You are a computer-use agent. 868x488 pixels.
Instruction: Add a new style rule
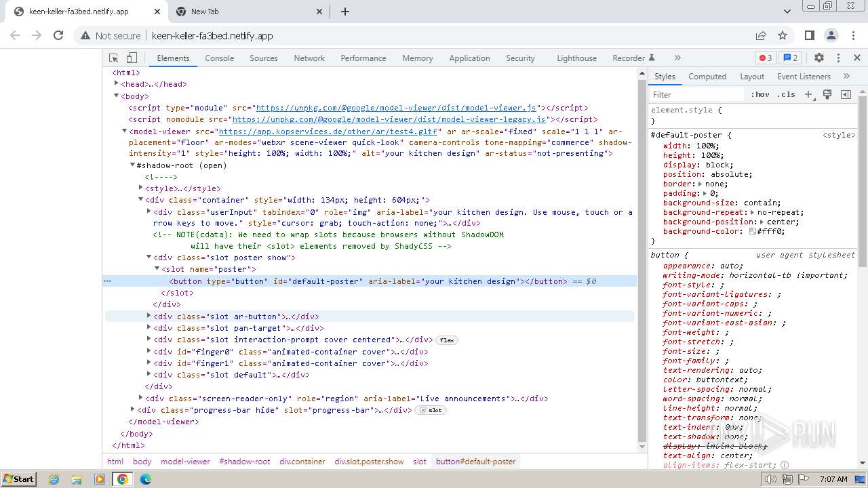pos(808,95)
